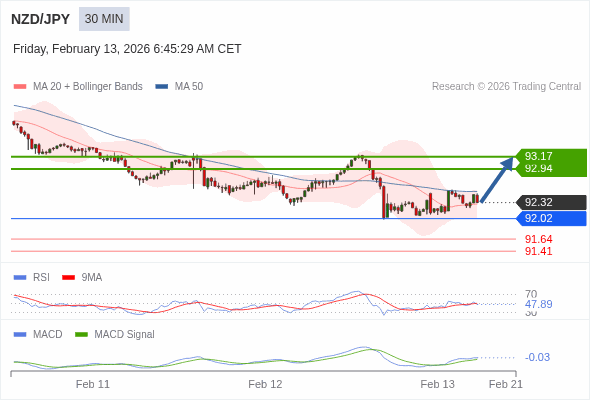Viewport: 590px width, 400px height.
Task: Click the Feb 12 axis label
Action: point(265,384)
